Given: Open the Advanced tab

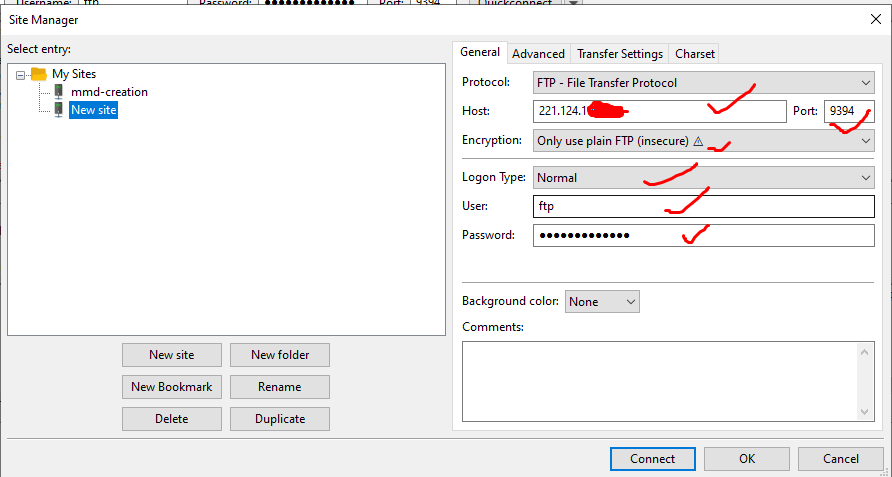Looking at the screenshot, I should [538, 54].
